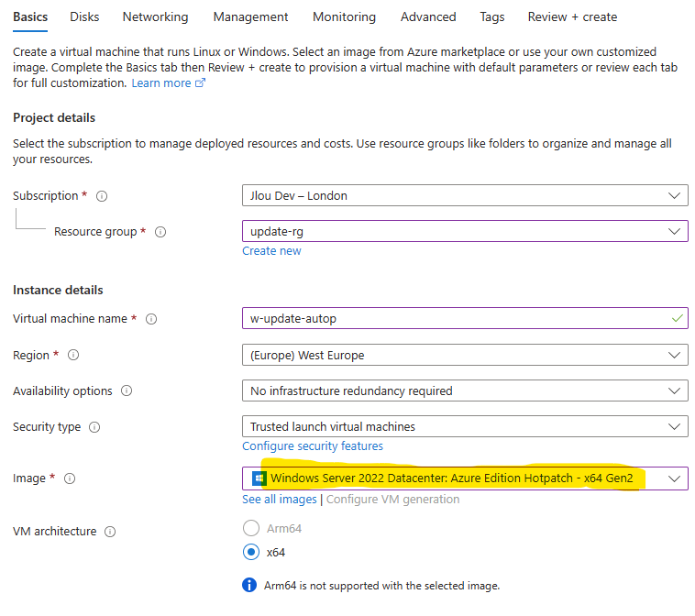695x616 pixels.
Task: Follow the Learn more link
Action: [160, 83]
